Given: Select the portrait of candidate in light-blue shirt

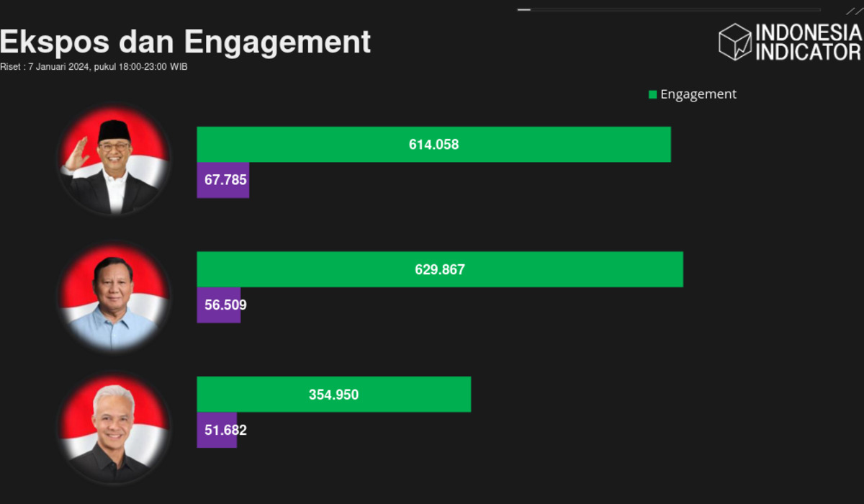Looking at the screenshot, I should 113,297.
